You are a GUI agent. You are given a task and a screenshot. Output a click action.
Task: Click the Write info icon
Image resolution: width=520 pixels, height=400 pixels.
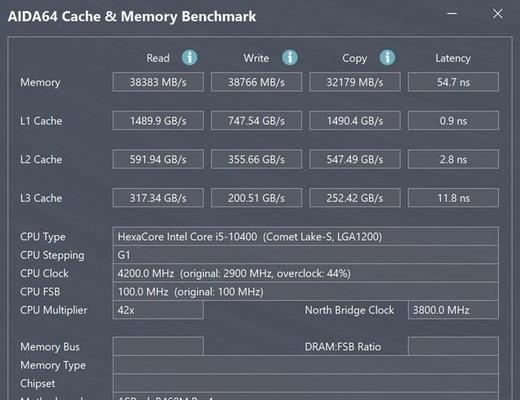(290, 58)
